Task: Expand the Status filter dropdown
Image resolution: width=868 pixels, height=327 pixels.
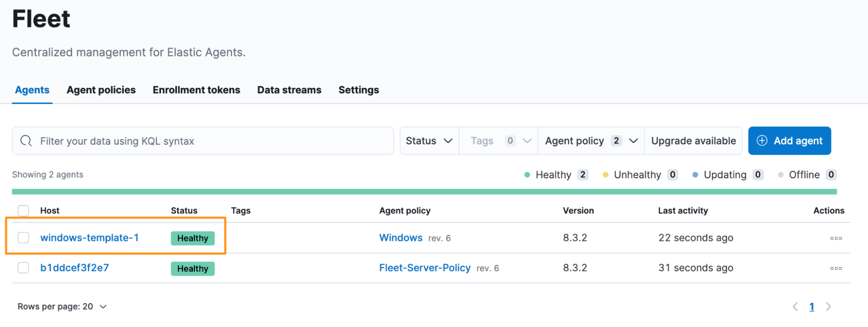Action: point(429,141)
